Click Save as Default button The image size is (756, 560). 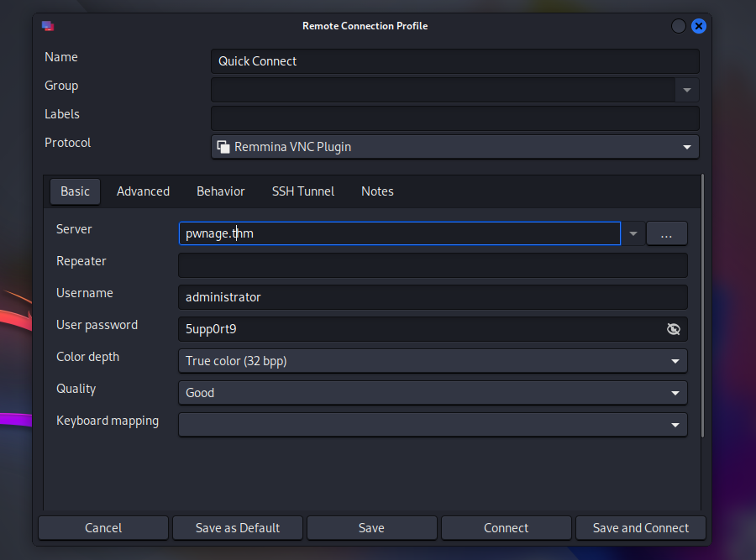[x=238, y=528]
